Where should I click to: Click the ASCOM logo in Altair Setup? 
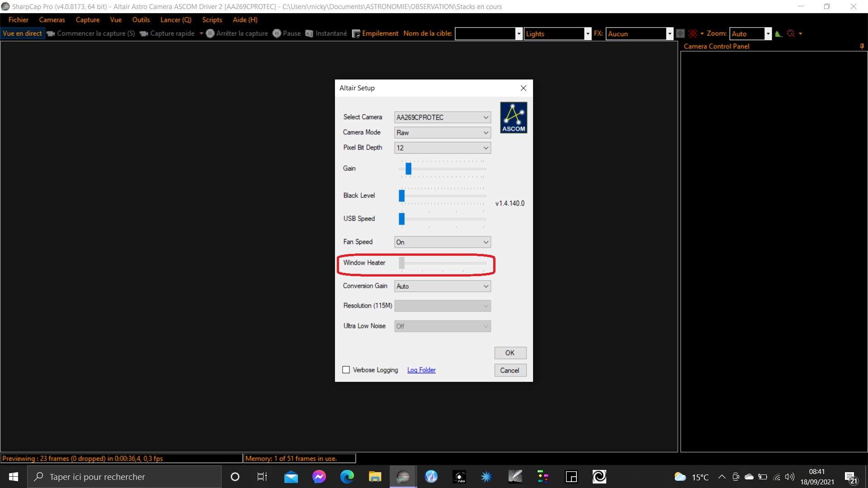point(514,117)
